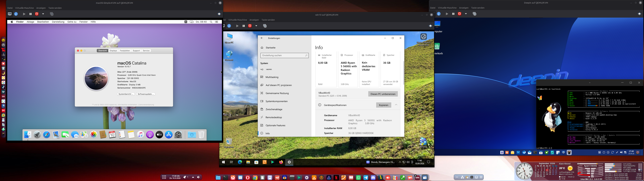
Task: Copy device specifications with Kopieren
Action: [x=384, y=105]
